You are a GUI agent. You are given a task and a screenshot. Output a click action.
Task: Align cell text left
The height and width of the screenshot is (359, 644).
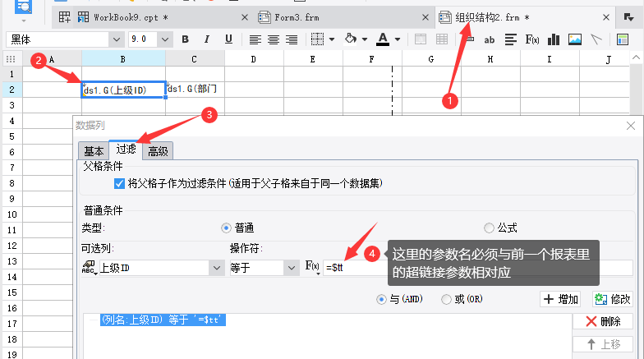(255, 39)
